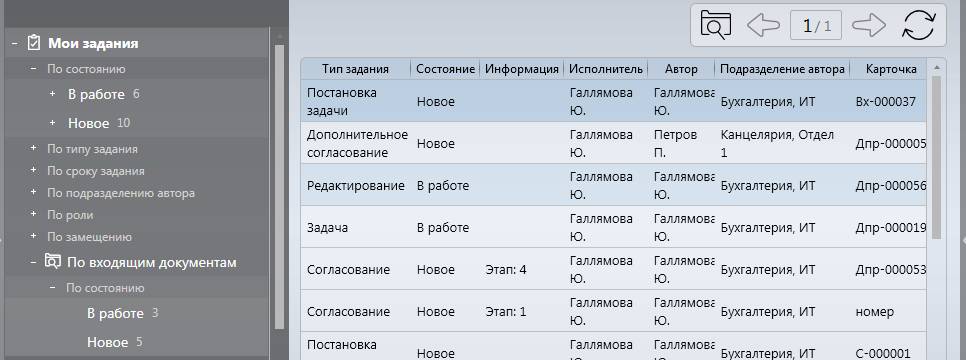This screenshot has width=966, height=360.
Task: Refresh the task list
Action: 919,25
